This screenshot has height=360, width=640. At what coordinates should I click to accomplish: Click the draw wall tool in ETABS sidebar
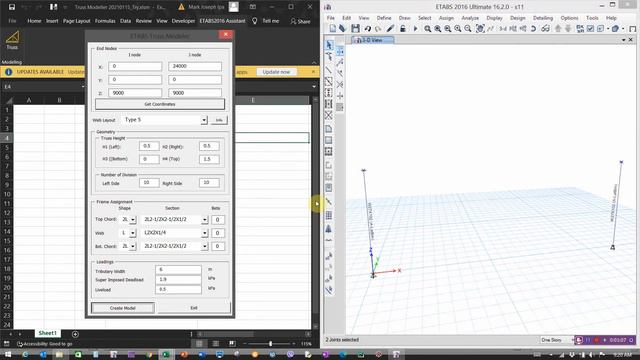coord(329,165)
